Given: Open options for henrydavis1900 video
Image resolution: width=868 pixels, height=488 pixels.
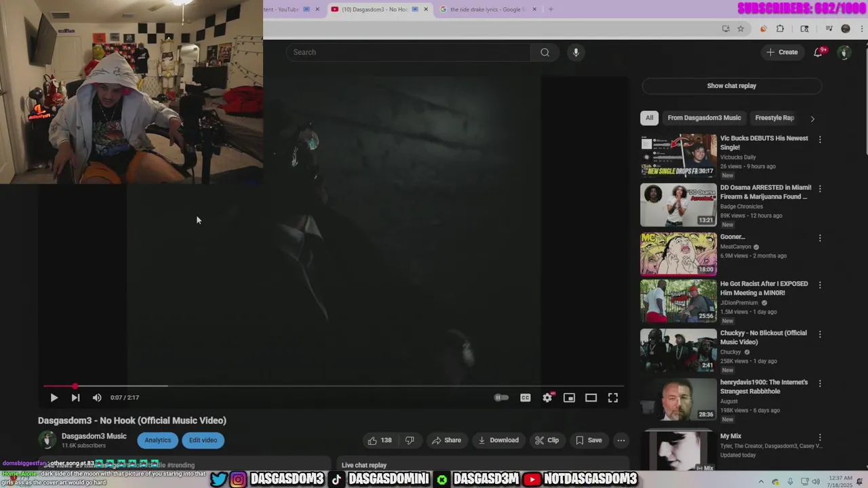Looking at the screenshot, I should (820, 383).
